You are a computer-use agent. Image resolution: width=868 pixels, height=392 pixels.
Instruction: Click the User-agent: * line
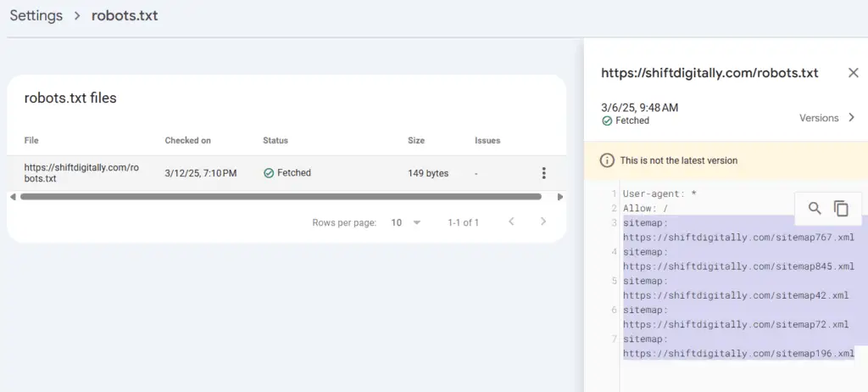[659, 193]
